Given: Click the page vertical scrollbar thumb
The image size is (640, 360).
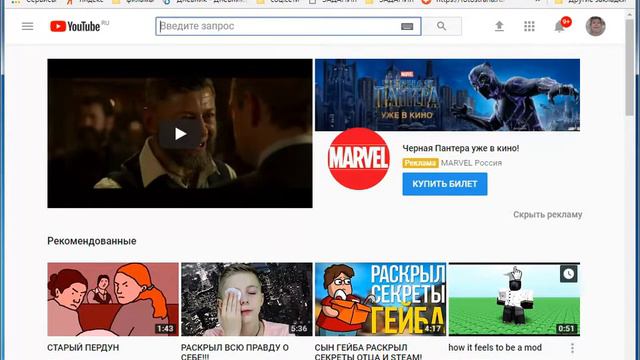Looking at the screenshot, I should coord(630,67).
